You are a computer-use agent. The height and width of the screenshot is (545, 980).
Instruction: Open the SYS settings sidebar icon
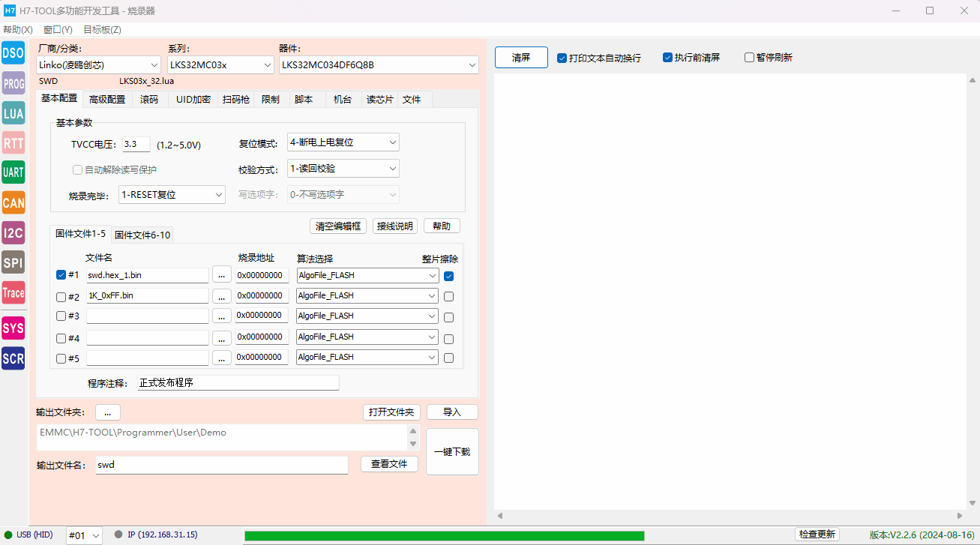click(x=13, y=328)
